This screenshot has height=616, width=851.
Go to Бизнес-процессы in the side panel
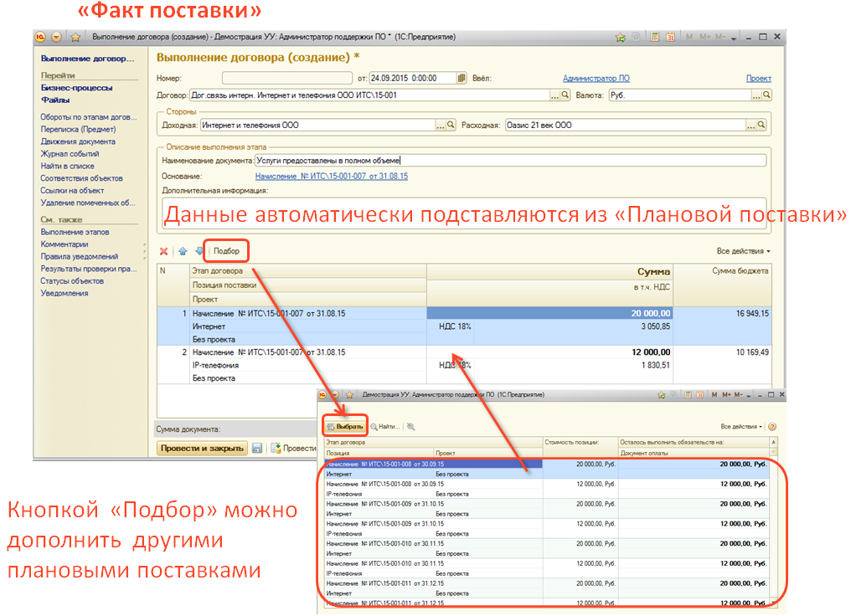pyautogui.click(x=76, y=88)
